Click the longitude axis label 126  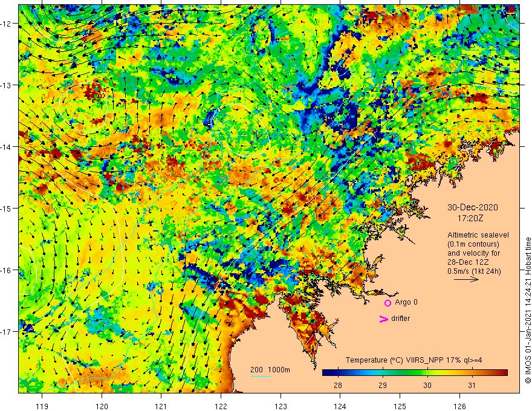tap(459, 406)
